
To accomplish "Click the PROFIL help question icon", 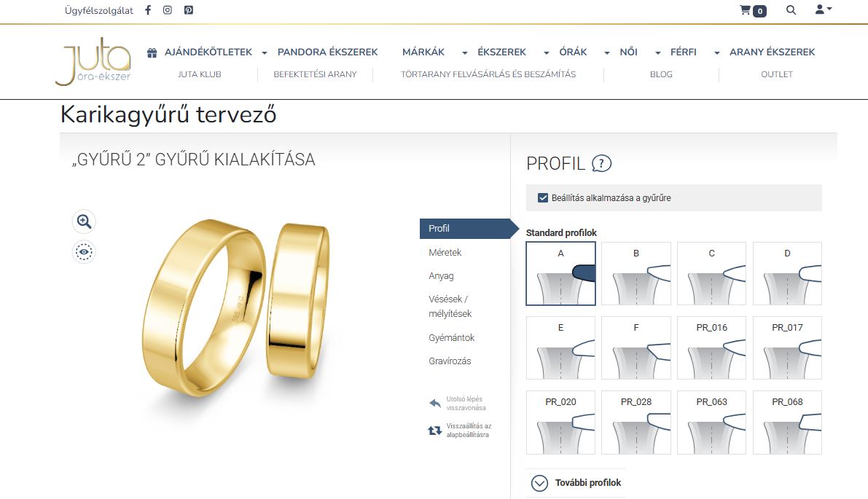I will coord(601,164).
